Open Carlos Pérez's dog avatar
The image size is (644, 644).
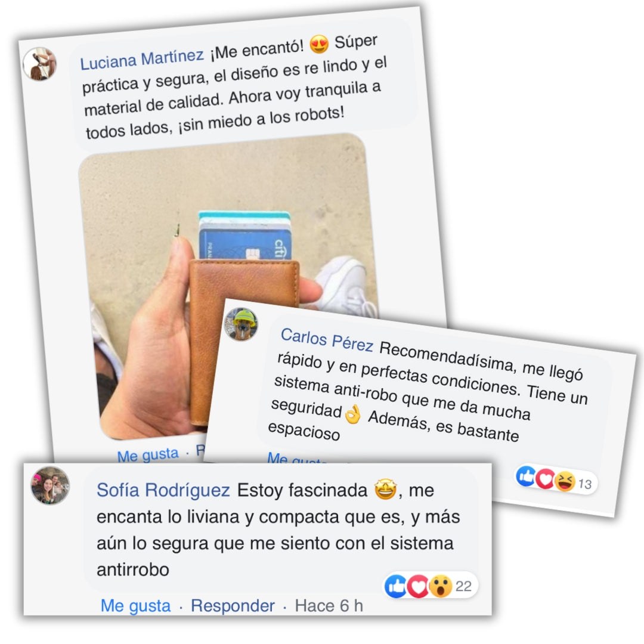coord(241,324)
